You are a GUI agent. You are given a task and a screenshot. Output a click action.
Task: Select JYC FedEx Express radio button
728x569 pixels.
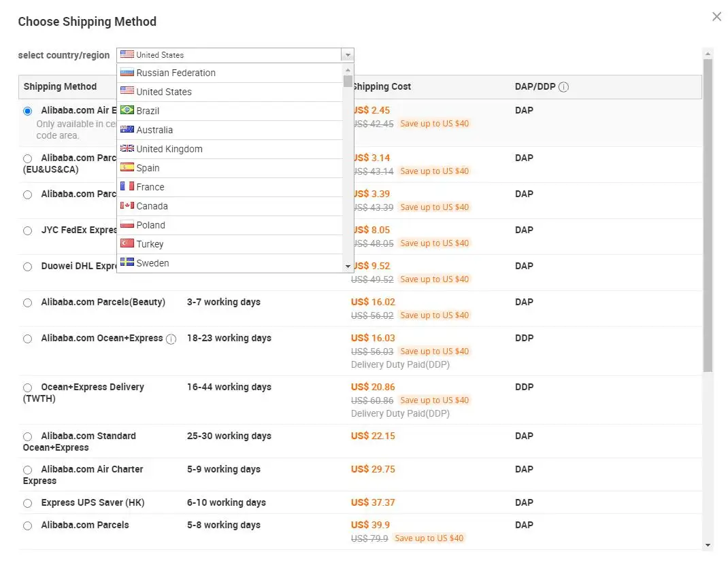(x=27, y=230)
